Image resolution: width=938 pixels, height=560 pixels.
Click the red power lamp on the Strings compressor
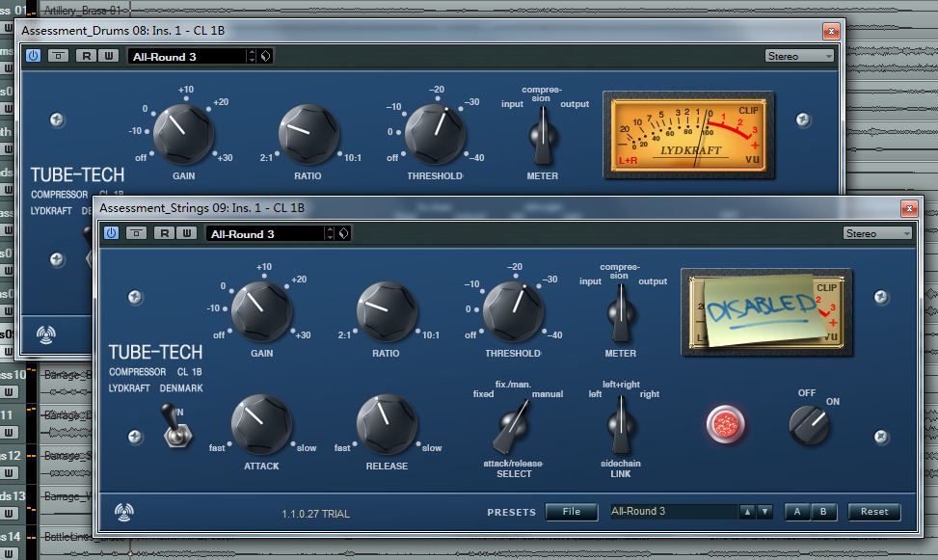click(x=726, y=425)
